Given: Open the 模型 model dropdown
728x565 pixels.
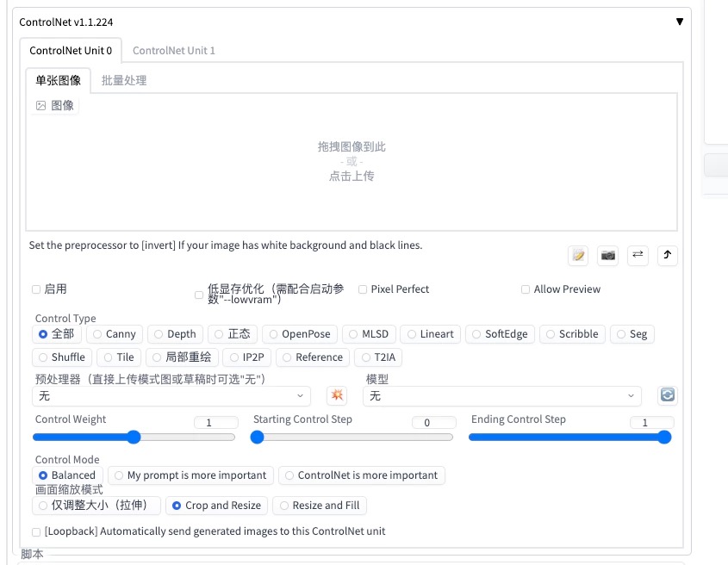Looking at the screenshot, I should (x=501, y=395).
